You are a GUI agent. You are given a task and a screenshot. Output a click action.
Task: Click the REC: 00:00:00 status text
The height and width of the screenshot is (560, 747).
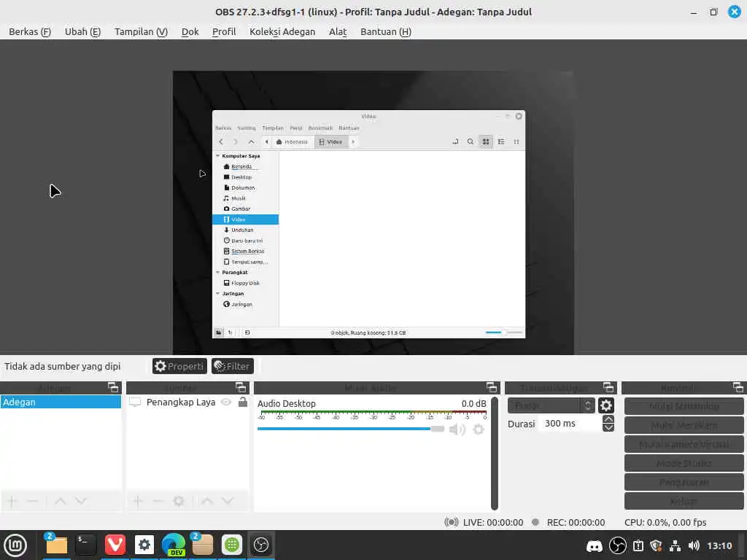[x=576, y=522]
